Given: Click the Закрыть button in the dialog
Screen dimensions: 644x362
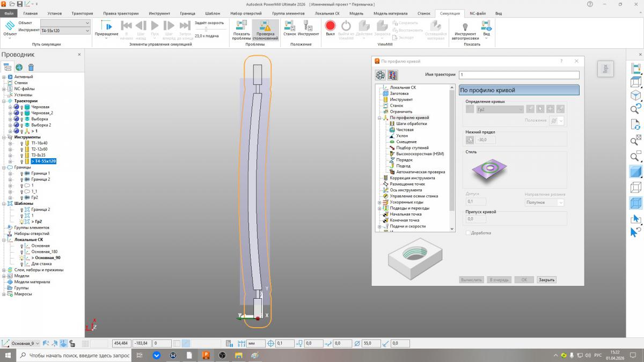Looking at the screenshot, I should tap(546, 280).
